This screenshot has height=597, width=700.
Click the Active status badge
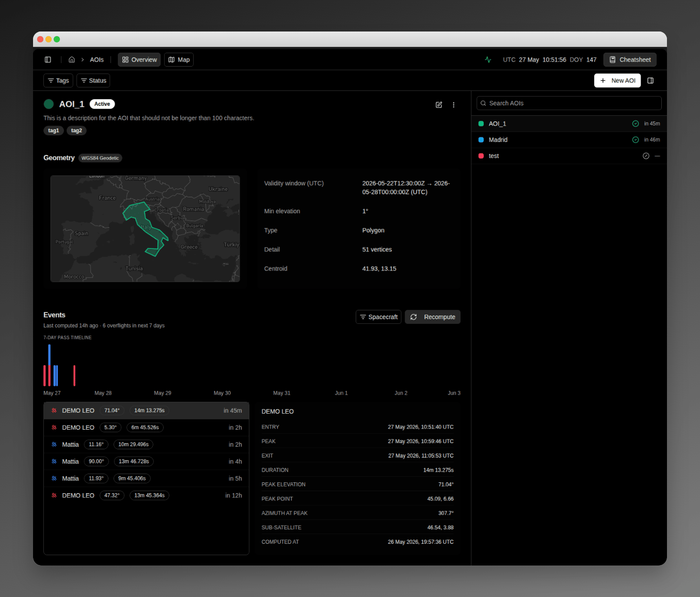(102, 104)
